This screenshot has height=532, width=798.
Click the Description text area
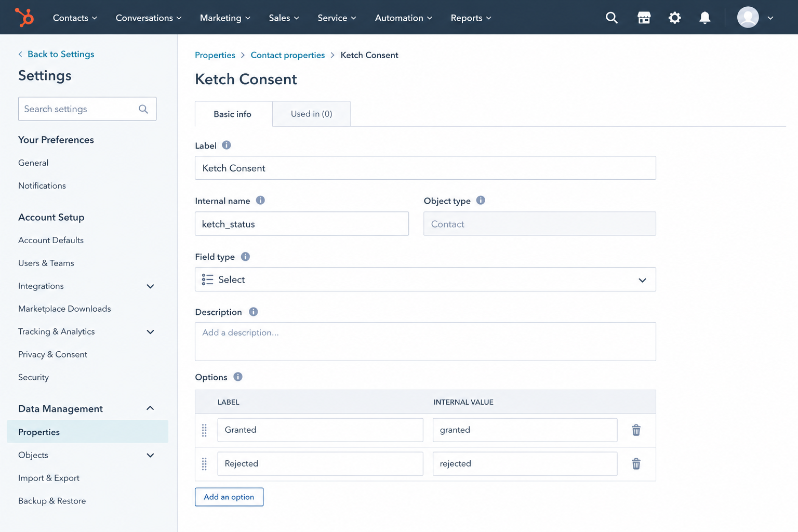425,341
